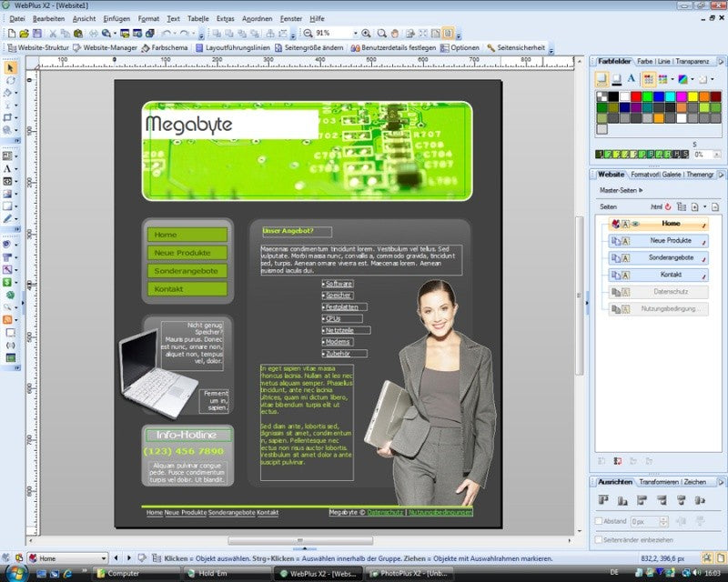Screen dimensions: 728x582
Task: Click the align bottom icon in Ausrichten
Action: (622, 500)
